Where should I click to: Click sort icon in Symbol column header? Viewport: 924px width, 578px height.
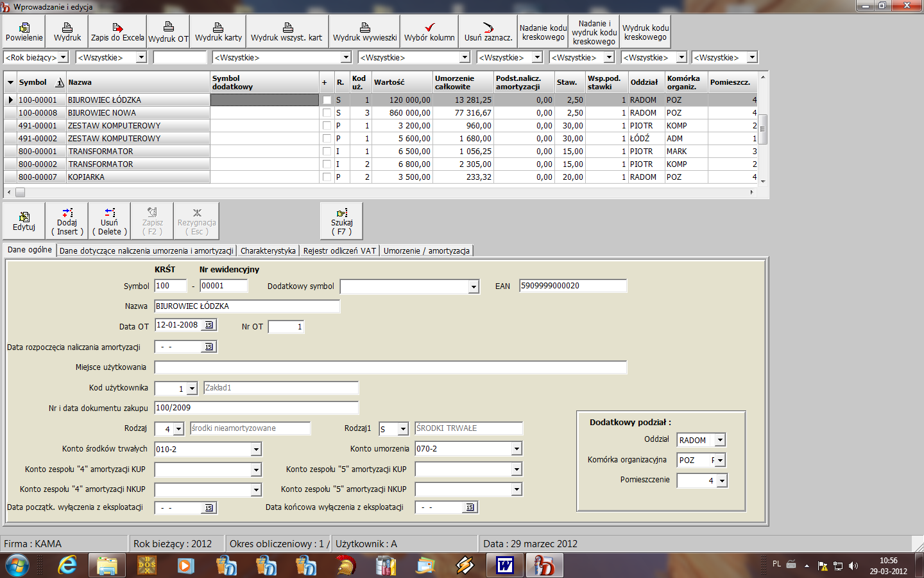60,82
